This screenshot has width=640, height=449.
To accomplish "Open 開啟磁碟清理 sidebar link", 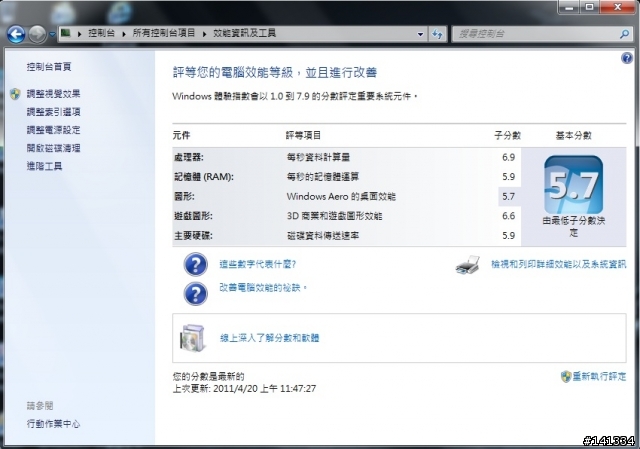I will 53,148.
